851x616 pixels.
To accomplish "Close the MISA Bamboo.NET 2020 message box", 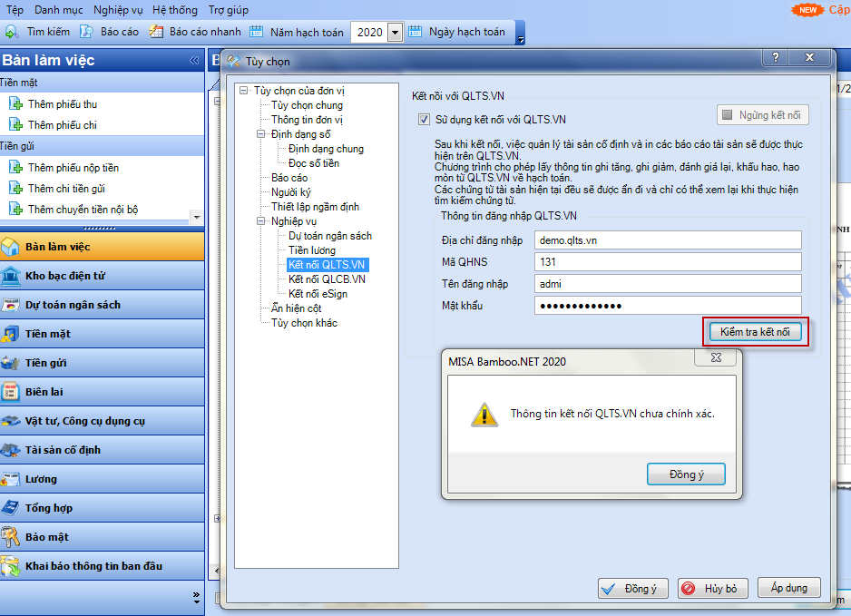I will pos(716,358).
